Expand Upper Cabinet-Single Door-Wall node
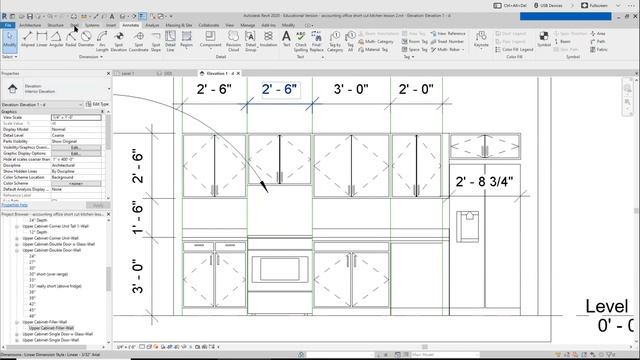 coord(17,340)
